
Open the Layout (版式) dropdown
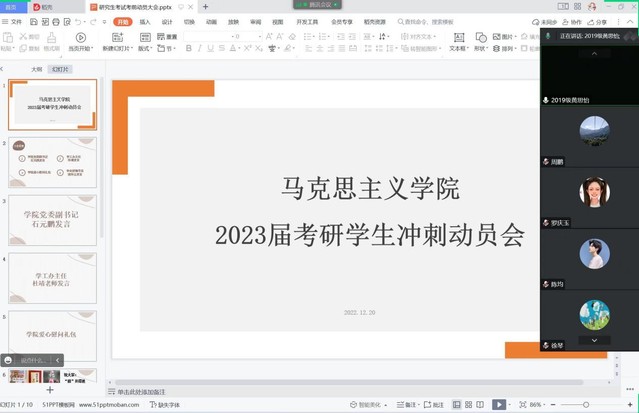146,48
